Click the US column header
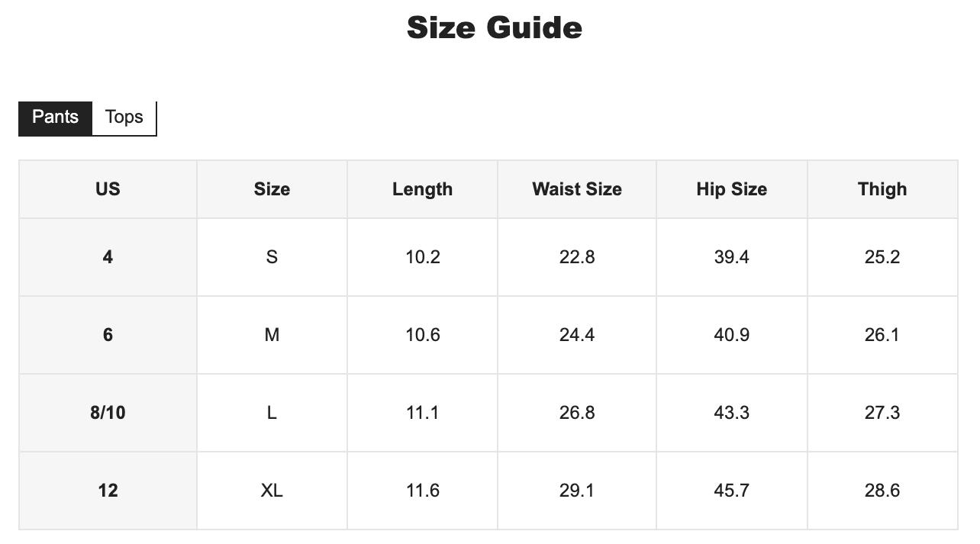Viewport: 980px width, 544px height. [108, 189]
